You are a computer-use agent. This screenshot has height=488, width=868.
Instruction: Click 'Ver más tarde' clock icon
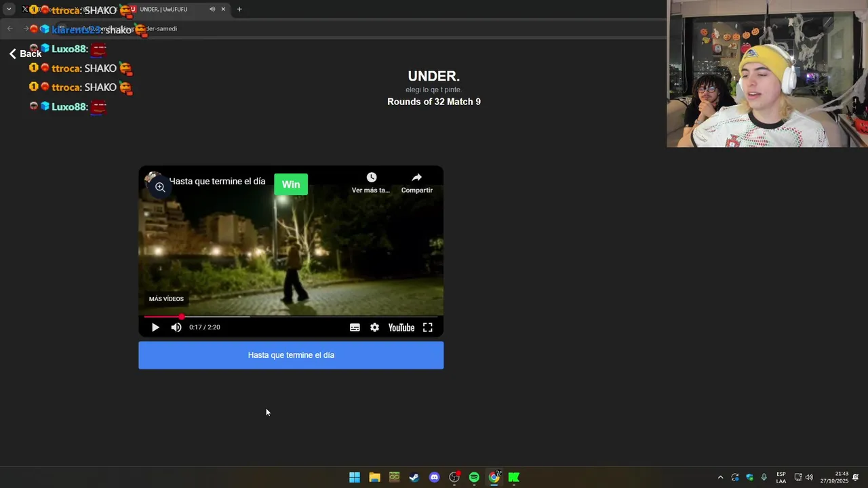(371, 178)
